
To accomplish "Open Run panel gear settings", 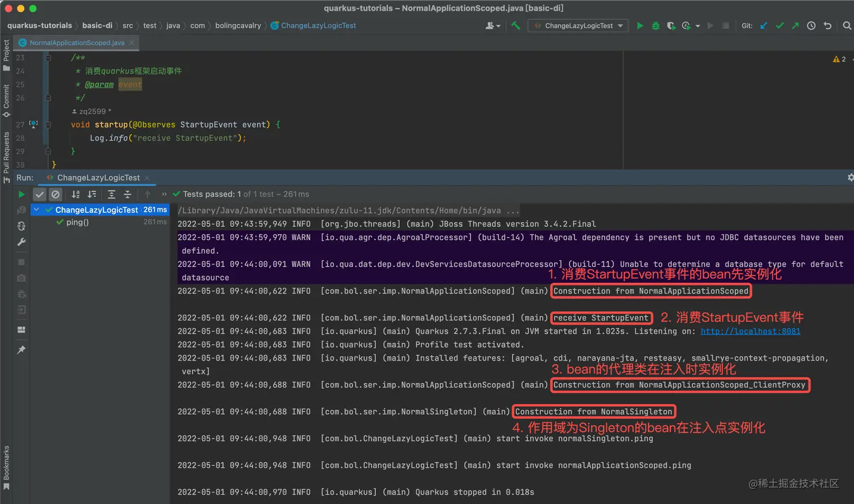I will click(850, 177).
